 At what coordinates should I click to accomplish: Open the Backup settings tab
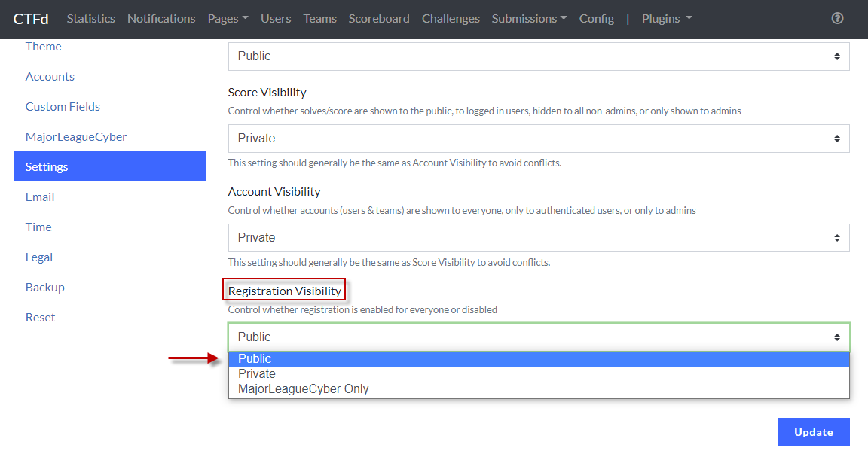45,288
